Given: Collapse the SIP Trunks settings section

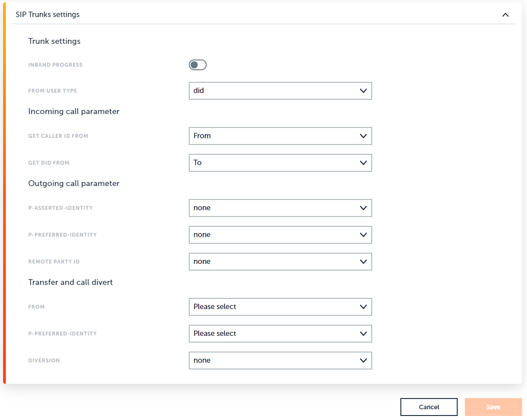Looking at the screenshot, I should pyautogui.click(x=505, y=15).
